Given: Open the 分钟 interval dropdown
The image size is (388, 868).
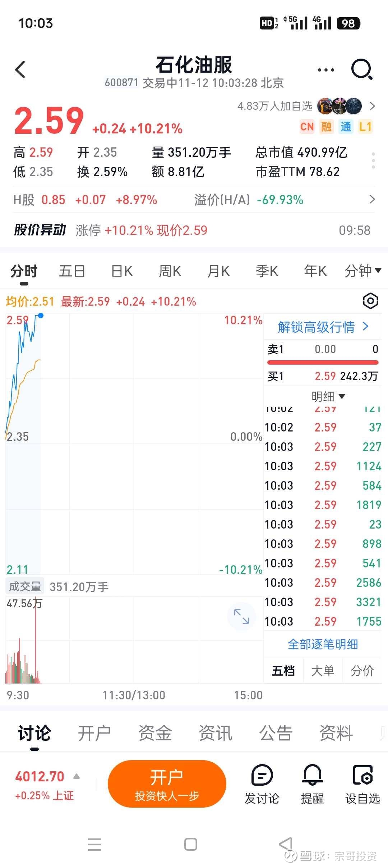Looking at the screenshot, I should coord(362,271).
